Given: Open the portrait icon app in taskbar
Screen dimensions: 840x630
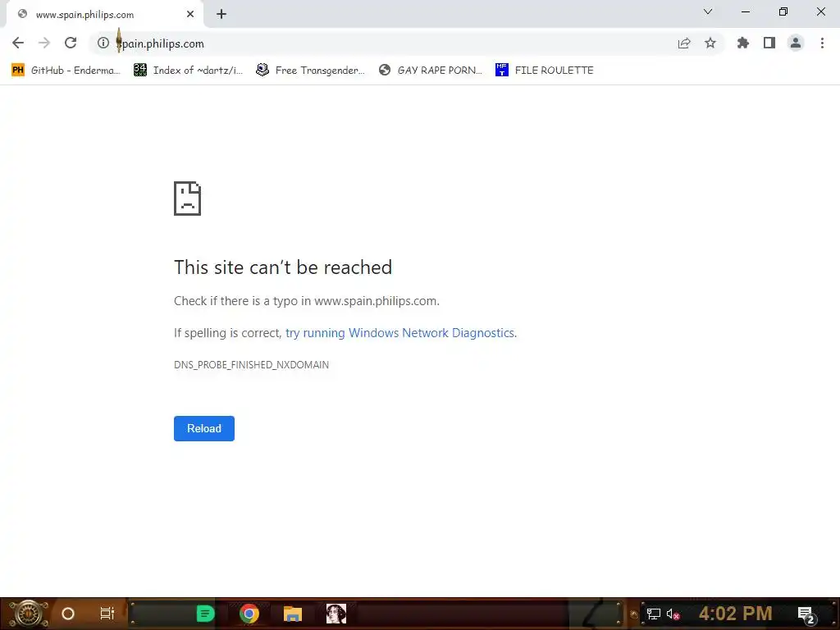Looking at the screenshot, I should [336, 614].
